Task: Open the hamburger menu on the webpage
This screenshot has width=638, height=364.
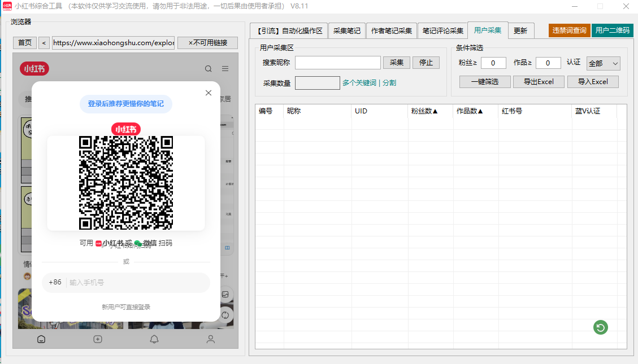Action: 224,68
